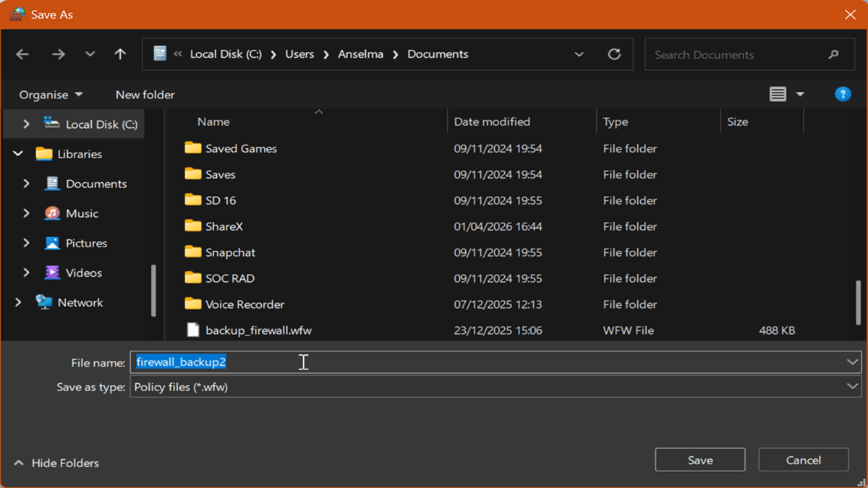Viewport: 868px width, 488px height.
Task: Select the backup_firewall.wfw file
Action: (258, 330)
